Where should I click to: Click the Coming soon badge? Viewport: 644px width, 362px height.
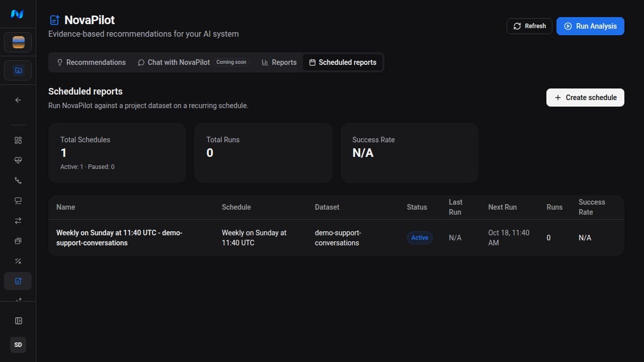(x=231, y=62)
